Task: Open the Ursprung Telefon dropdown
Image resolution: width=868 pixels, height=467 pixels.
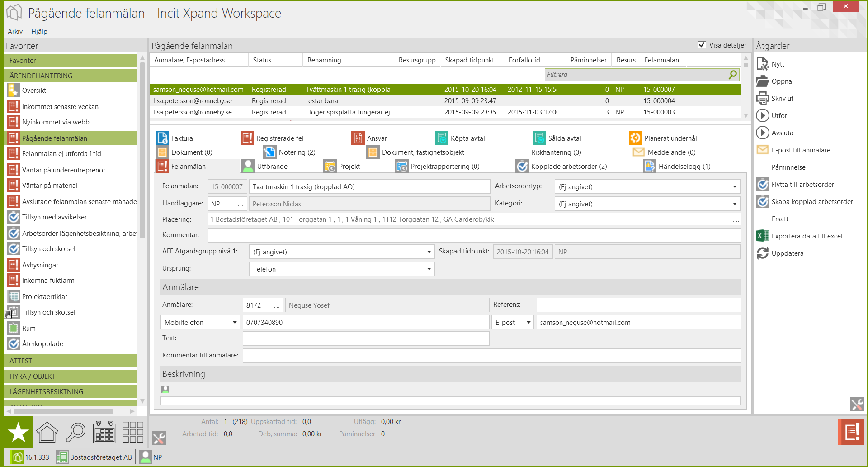Action: [x=342, y=269]
